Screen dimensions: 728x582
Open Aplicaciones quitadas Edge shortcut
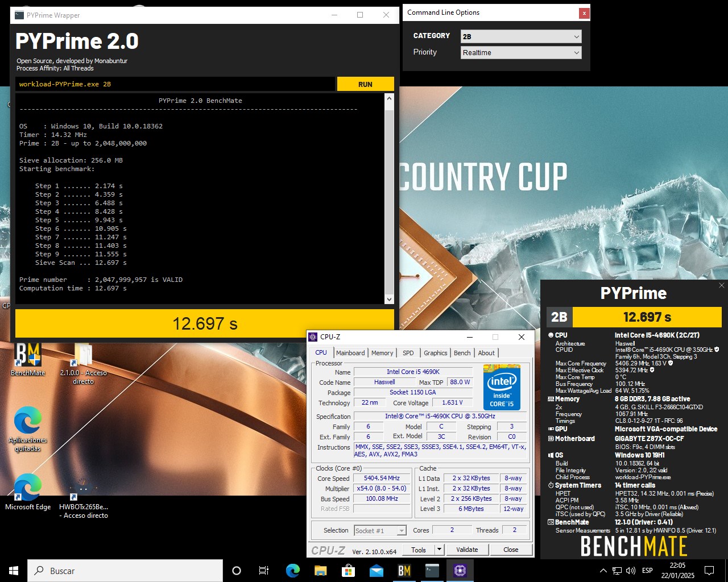(x=27, y=429)
